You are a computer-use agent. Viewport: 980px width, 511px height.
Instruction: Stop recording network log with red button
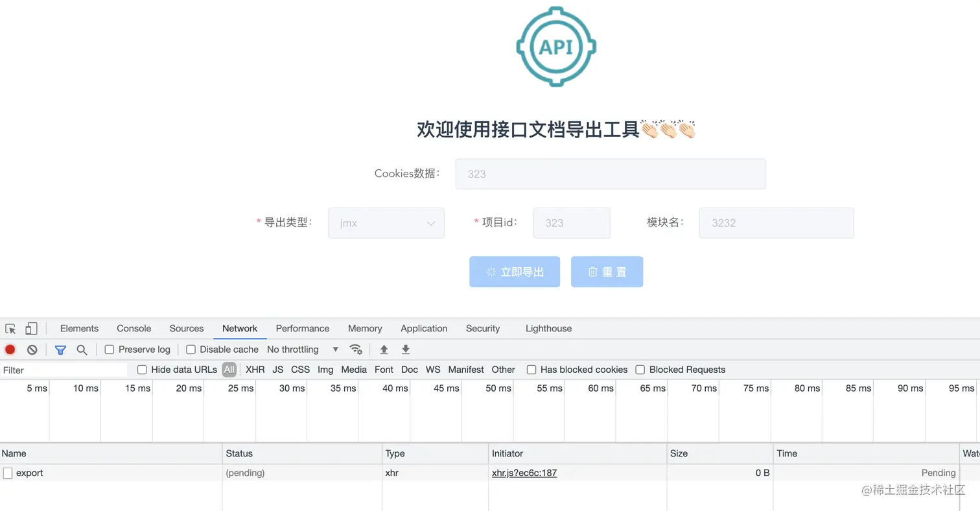pyautogui.click(x=10, y=350)
